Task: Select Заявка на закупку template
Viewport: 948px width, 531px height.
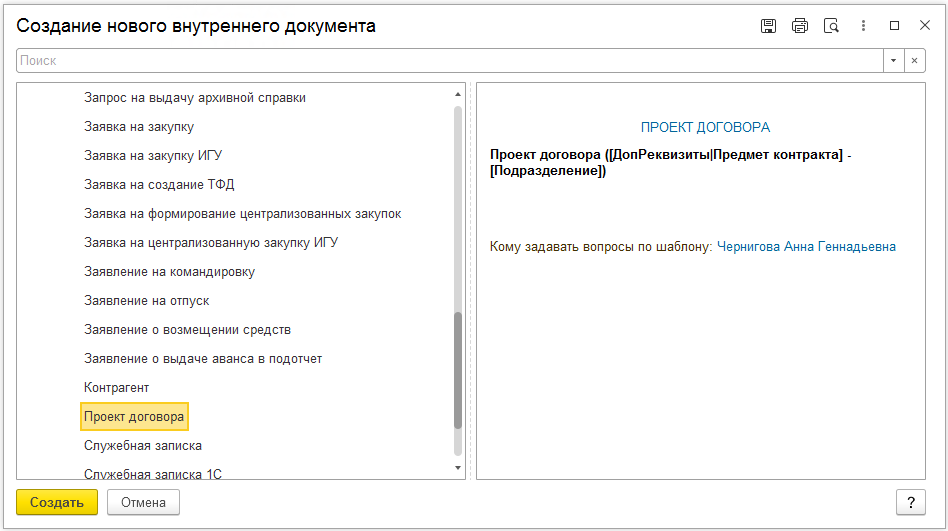Action: tap(139, 126)
